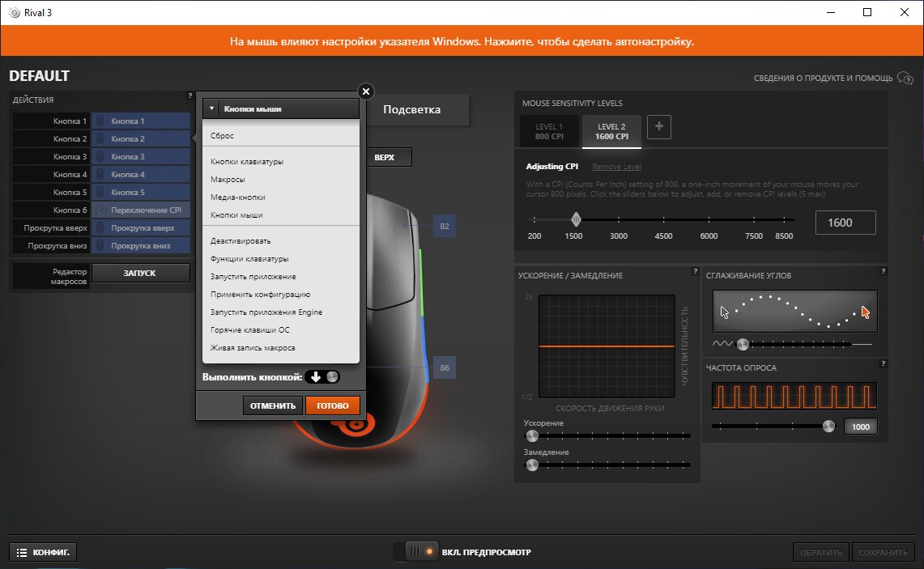This screenshot has width=924, height=569.
Task: Click the B2 button marker on mouse
Action: coord(445,226)
